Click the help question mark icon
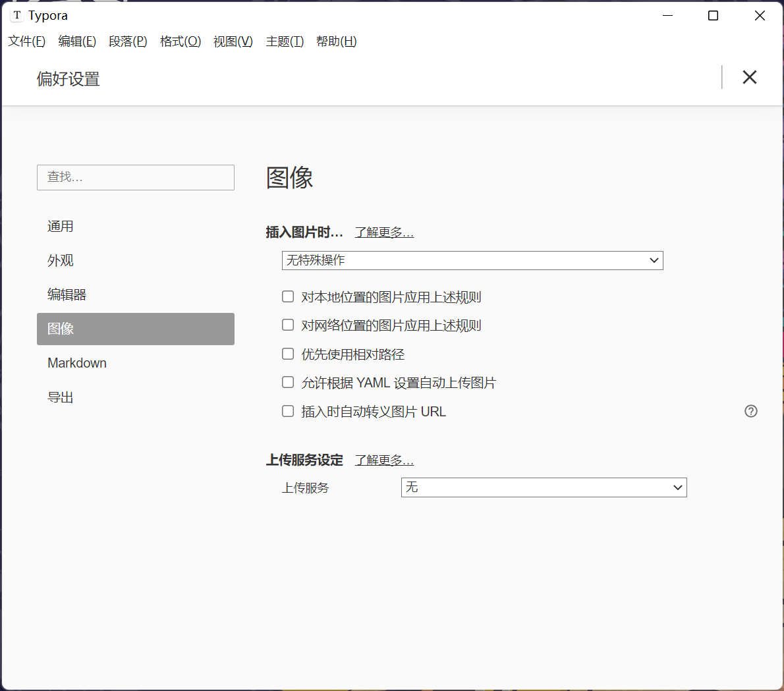Screen dimensions: 784x691 (x=750, y=411)
